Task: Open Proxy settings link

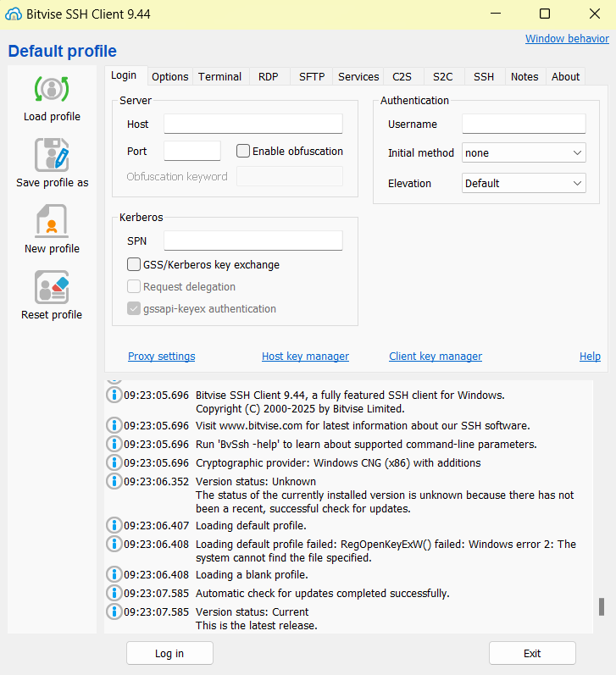Action: pyautogui.click(x=161, y=357)
